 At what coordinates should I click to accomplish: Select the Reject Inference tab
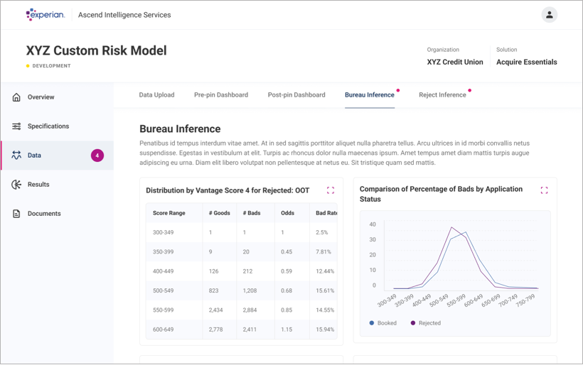[442, 95]
